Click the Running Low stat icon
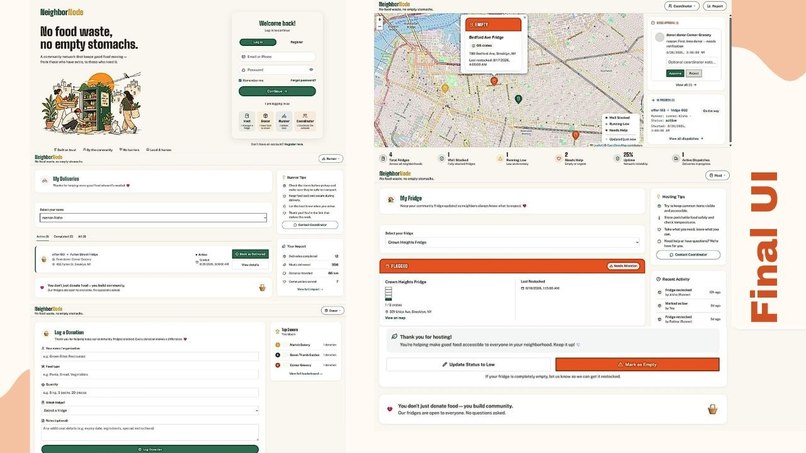Image resolution: width=806 pixels, height=453 pixels. tap(500, 159)
